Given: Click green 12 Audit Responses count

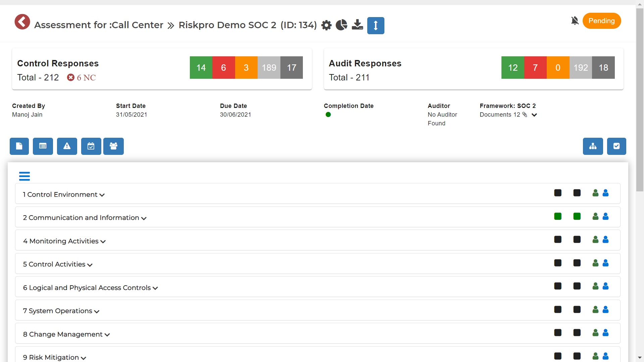Looking at the screenshot, I should [x=513, y=68].
